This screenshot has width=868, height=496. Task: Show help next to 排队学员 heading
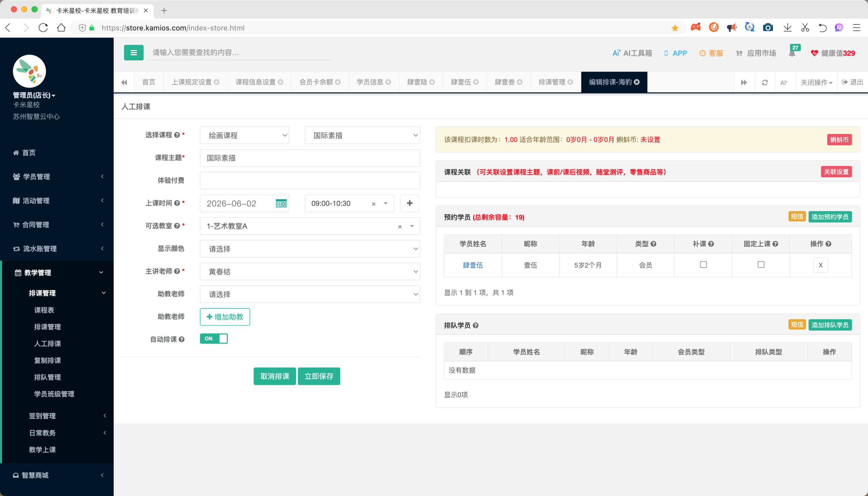476,326
